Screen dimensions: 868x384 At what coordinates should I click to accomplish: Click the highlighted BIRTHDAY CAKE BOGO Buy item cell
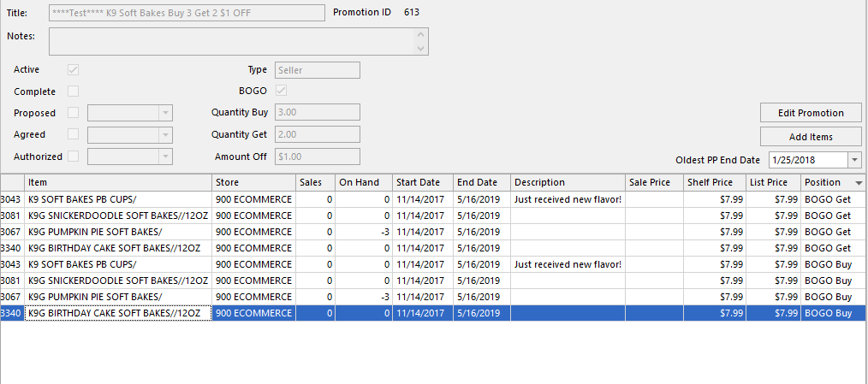pyautogui.click(x=118, y=313)
